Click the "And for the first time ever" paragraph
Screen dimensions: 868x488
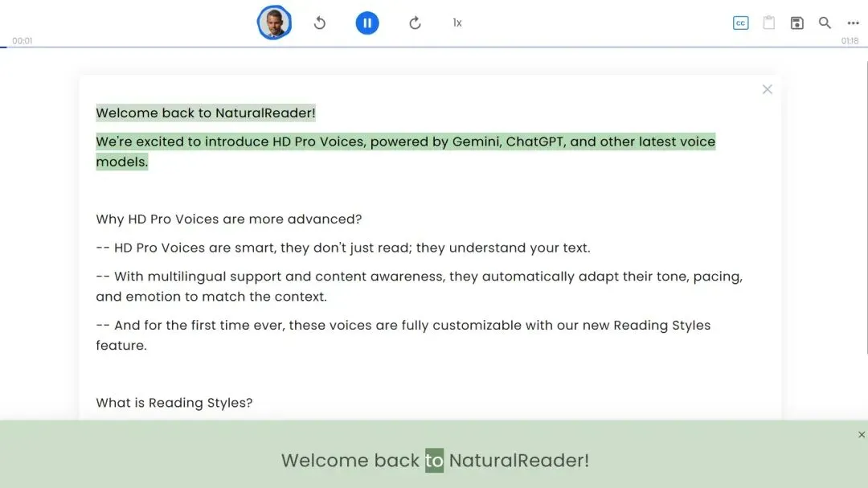click(x=403, y=335)
